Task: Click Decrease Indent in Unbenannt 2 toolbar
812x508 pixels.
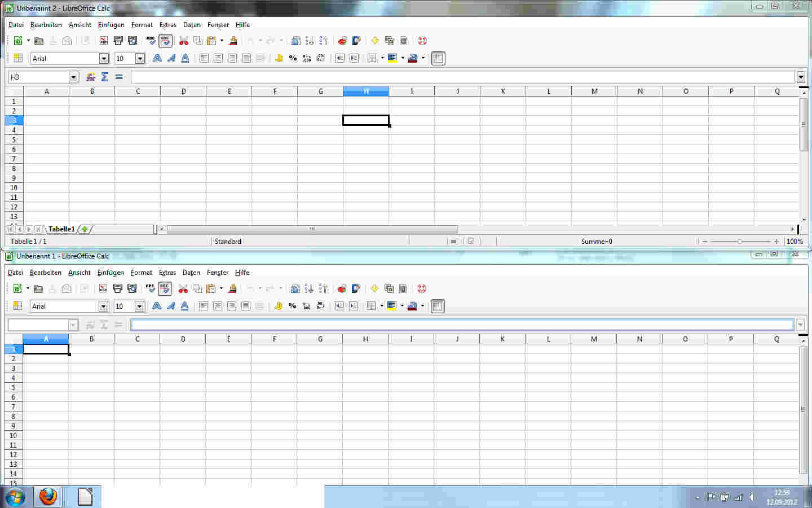Action: [x=339, y=58]
